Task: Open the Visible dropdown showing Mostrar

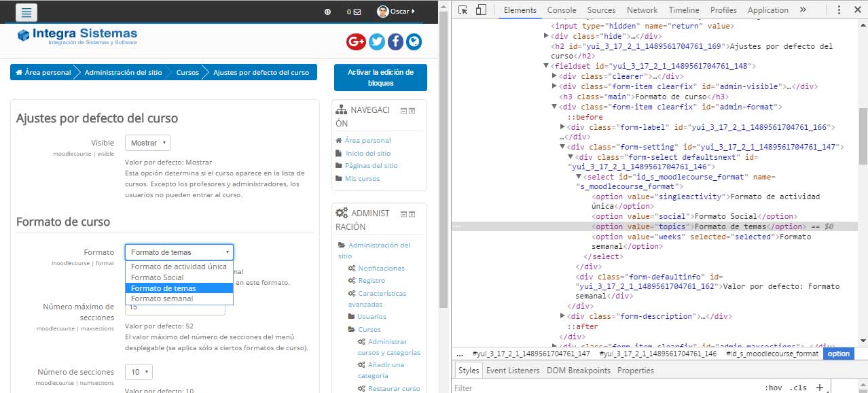Action: [147, 143]
